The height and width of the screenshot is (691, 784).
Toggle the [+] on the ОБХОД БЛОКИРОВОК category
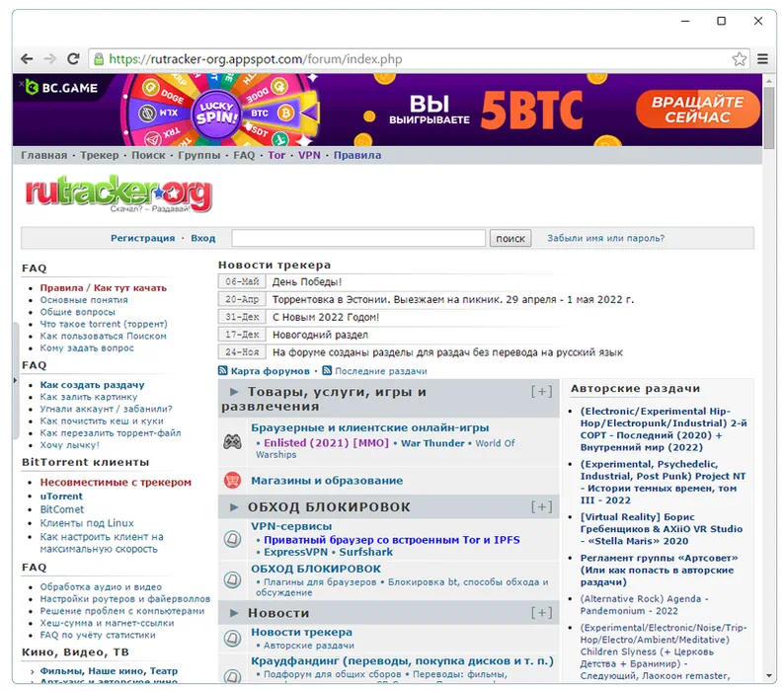(x=541, y=507)
